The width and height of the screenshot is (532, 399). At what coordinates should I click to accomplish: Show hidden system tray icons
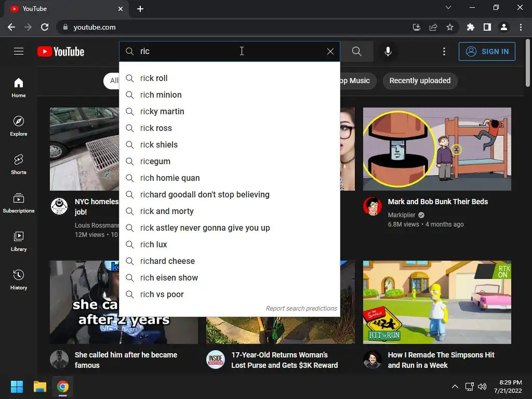[x=455, y=387]
